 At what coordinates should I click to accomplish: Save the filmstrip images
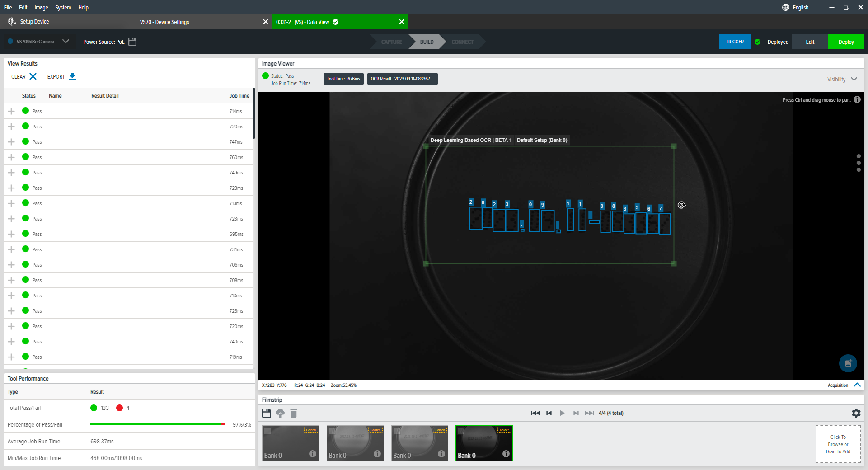(x=267, y=413)
